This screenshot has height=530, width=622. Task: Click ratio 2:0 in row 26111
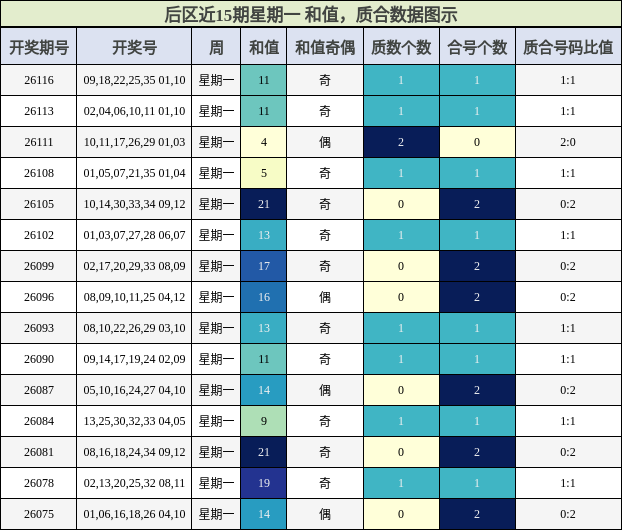pos(568,142)
